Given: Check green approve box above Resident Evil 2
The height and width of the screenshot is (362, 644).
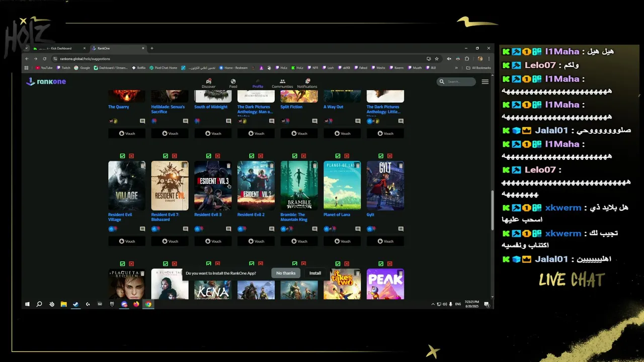Looking at the screenshot, I should coord(252,156).
